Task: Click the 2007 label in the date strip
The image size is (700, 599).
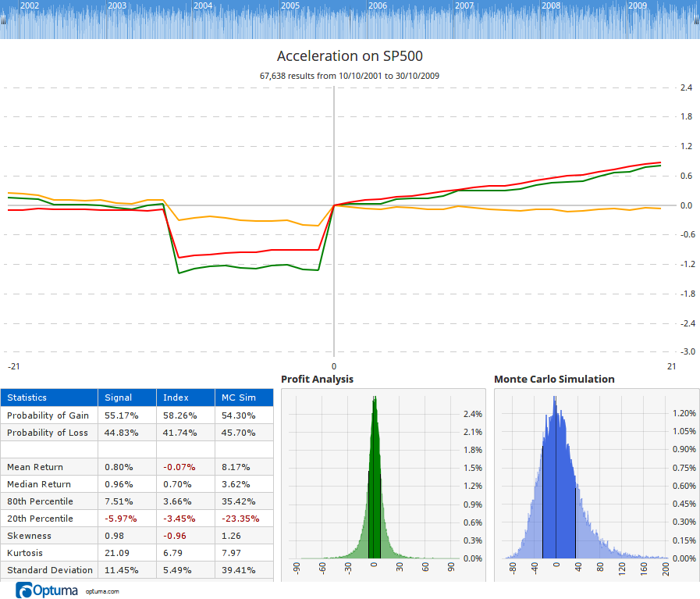Action: point(464,5)
